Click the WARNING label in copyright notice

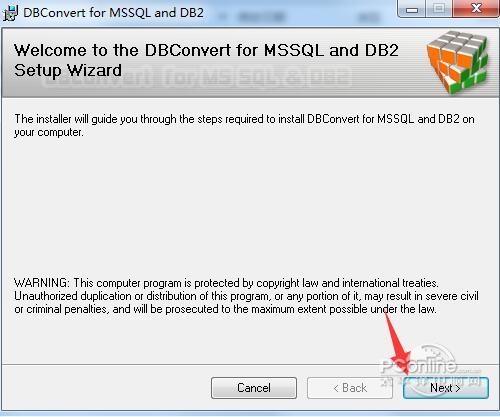coord(42,283)
